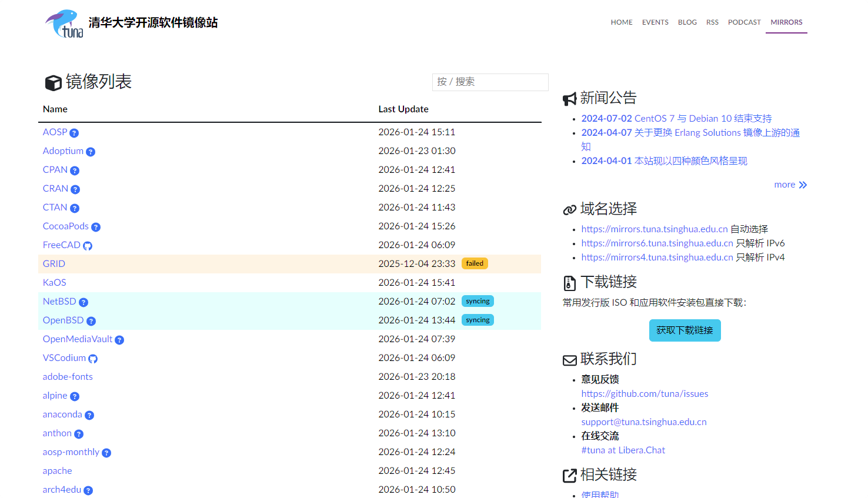
Task: Open the adobe-fonts mirror link
Action: (x=68, y=377)
